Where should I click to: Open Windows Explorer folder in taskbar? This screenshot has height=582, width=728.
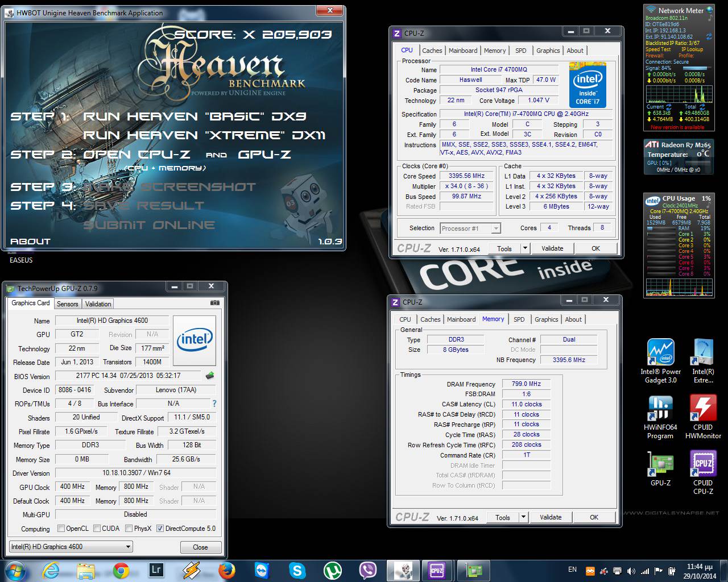[x=86, y=570]
